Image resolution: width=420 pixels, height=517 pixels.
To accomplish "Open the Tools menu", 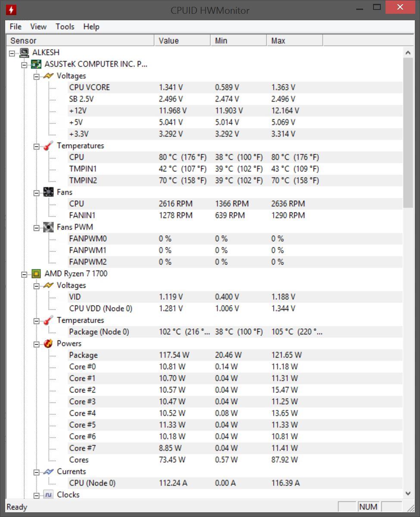I will 65,27.
